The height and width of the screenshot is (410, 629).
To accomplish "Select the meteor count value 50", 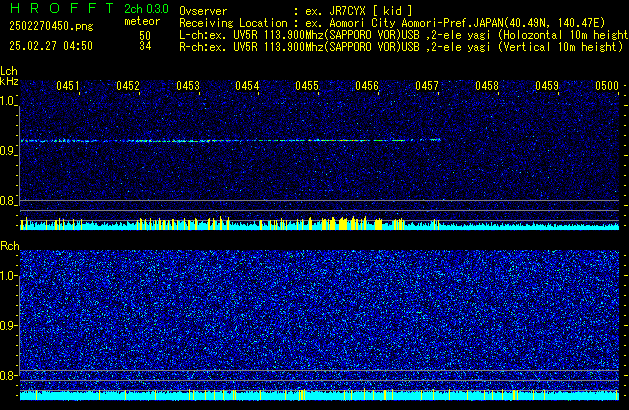I will 145,36.
